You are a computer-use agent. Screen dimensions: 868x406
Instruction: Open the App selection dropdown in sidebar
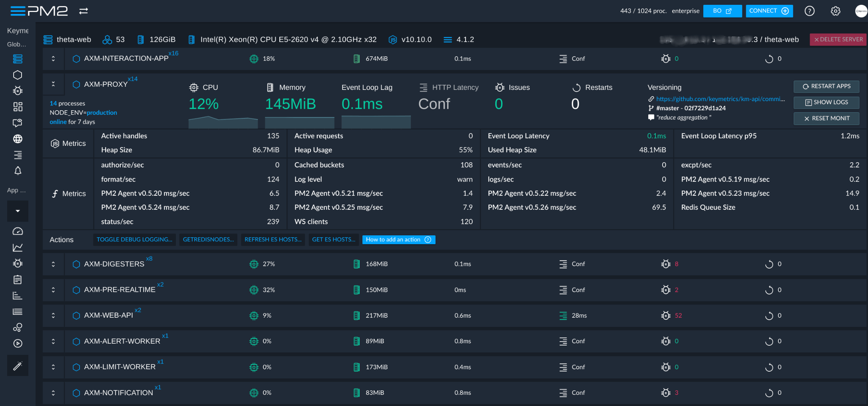pyautogui.click(x=18, y=211)
